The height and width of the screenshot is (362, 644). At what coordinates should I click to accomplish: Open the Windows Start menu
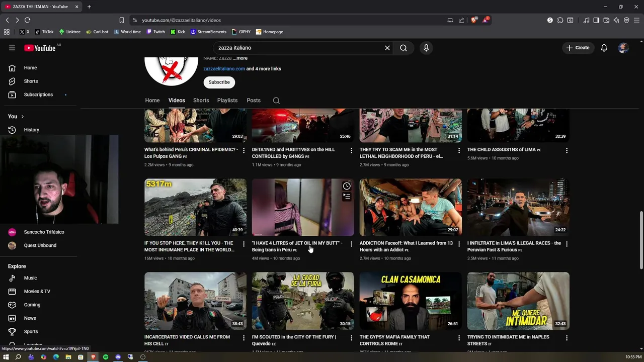(6, 357)
